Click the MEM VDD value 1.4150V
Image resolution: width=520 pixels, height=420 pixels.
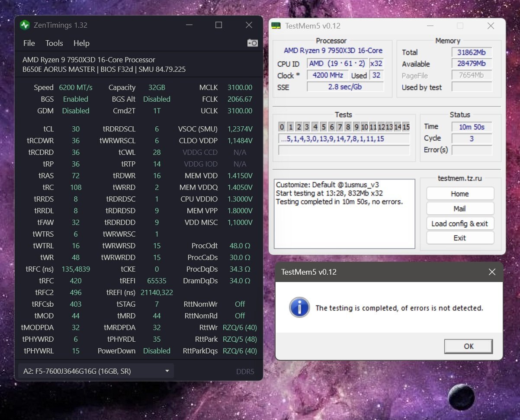(240, 176)
